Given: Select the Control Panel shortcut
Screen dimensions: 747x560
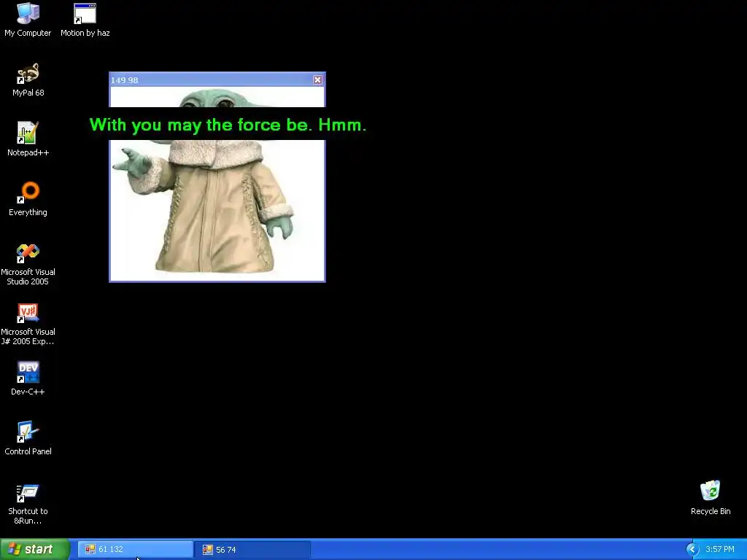Looking at the screenshot, I should (x=28, y=438).
